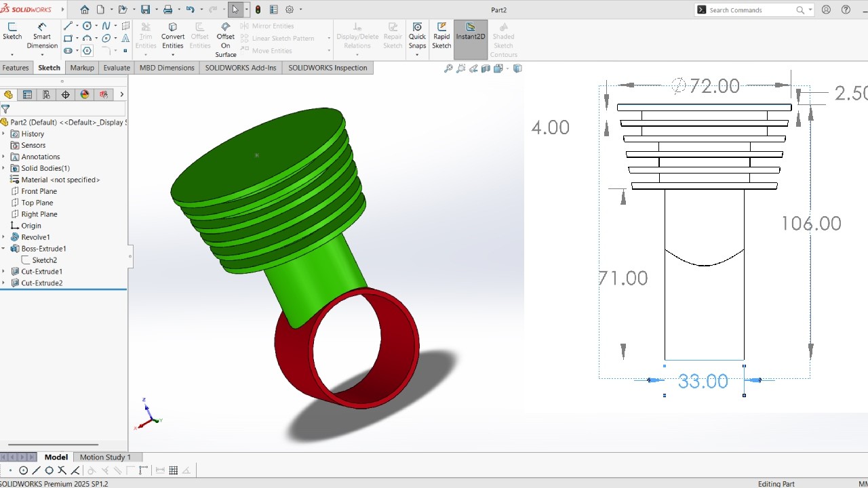Open the Quick Snaps dropdown arrow
The image size is (868, 488).
[x=417, y=55]
